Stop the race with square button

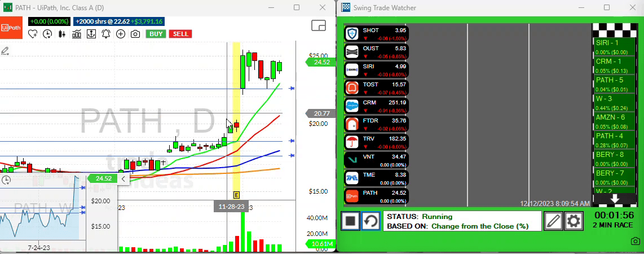350,221
